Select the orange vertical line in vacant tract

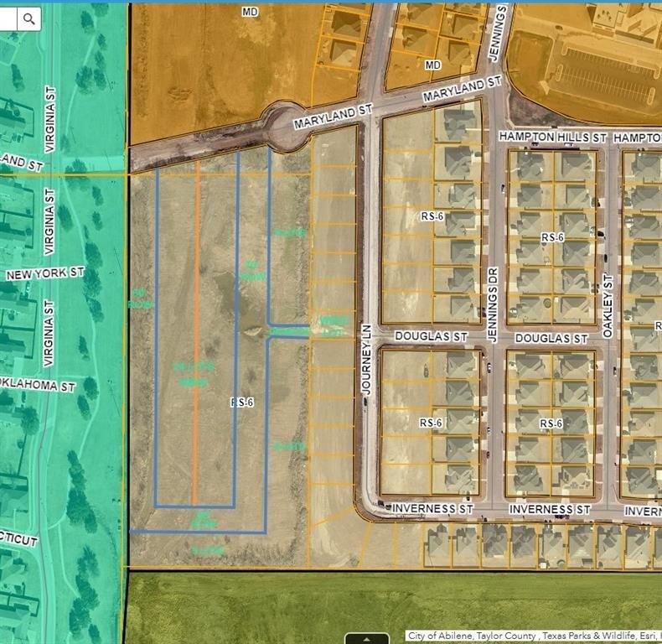tap(197, 335)
